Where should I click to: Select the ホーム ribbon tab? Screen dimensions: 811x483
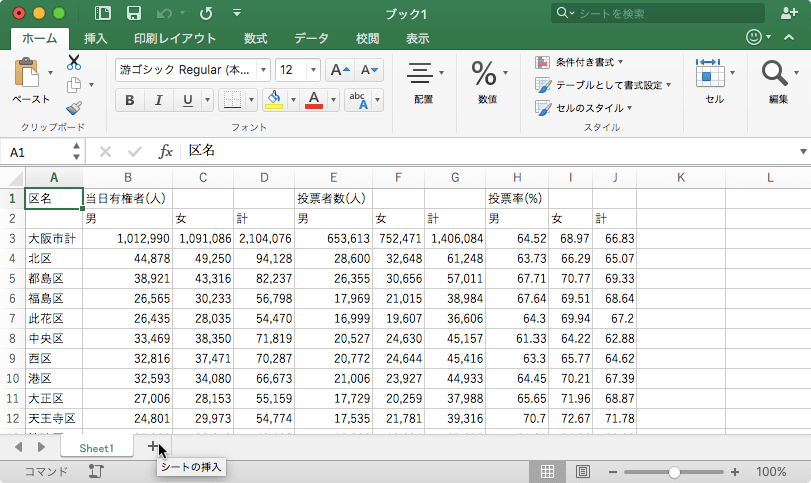tap(40, 38)
